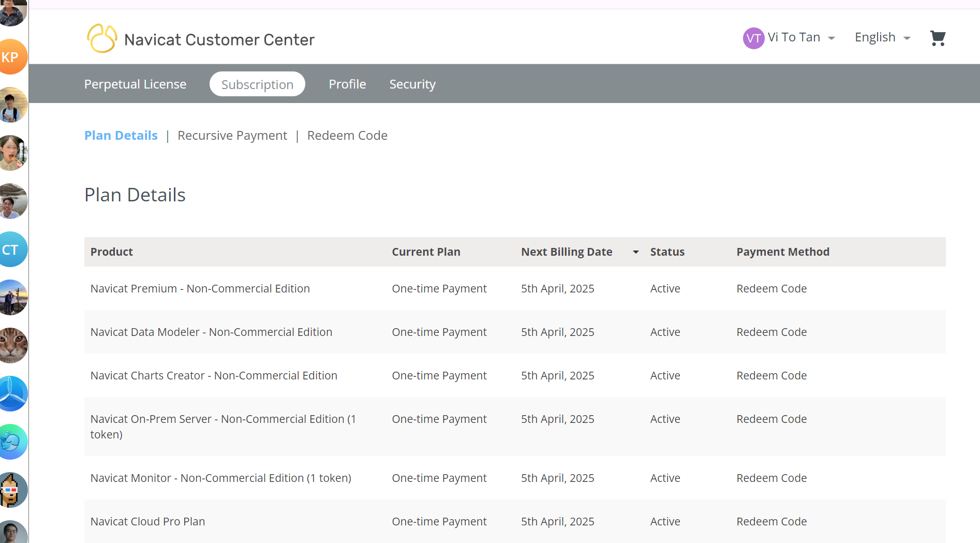Open the English language dropdown

coord(882,38)
